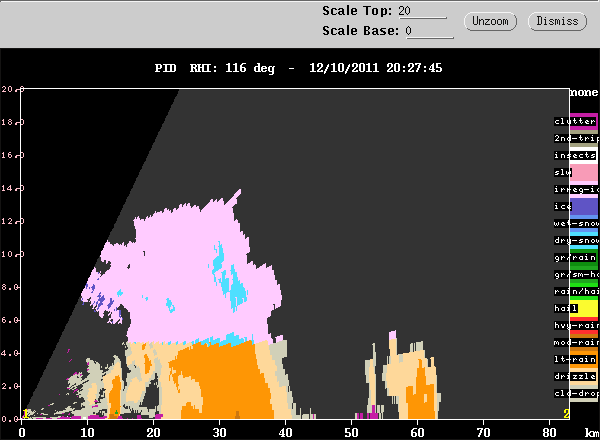Click the km unit label
600x440 pixels.
(x=592, y=433)
